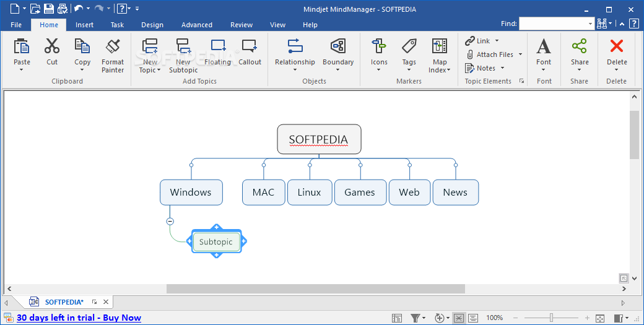This screenshot has width=644, height=325.
Task: Open the Find combo box dropdown arrow
Action: 591,24
